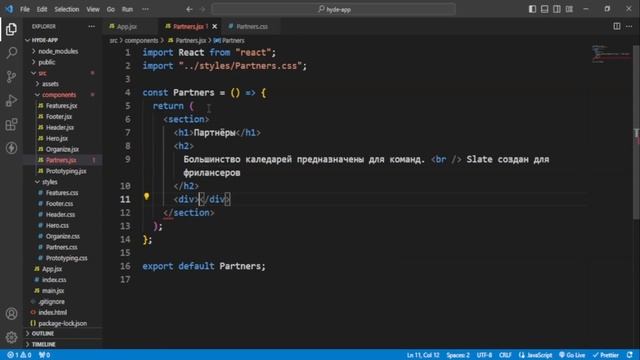Go back using the left arrow

click(x=189, y=9)
